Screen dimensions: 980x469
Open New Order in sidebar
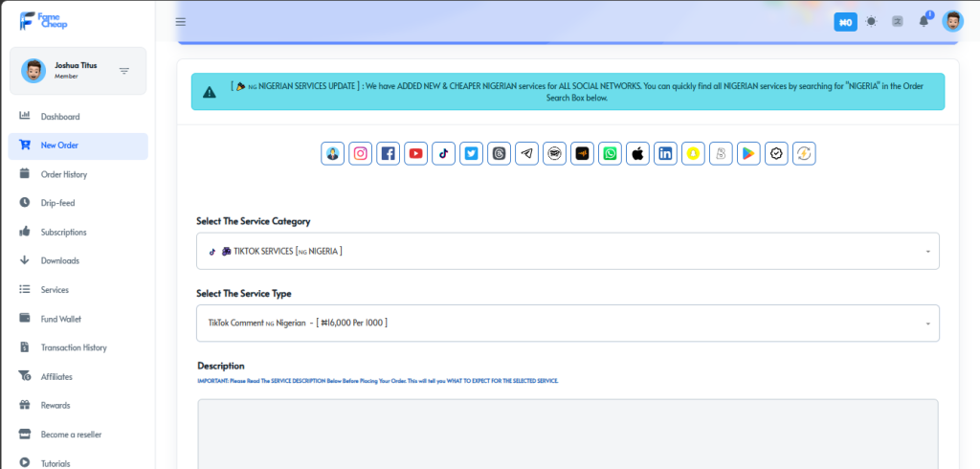point(78,145)
